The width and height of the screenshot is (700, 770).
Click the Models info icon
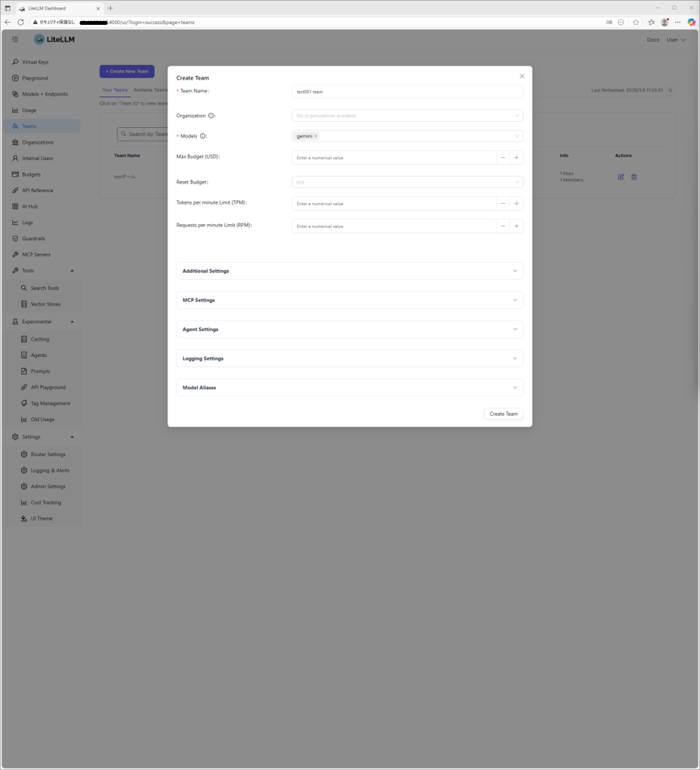coord(203,136)
